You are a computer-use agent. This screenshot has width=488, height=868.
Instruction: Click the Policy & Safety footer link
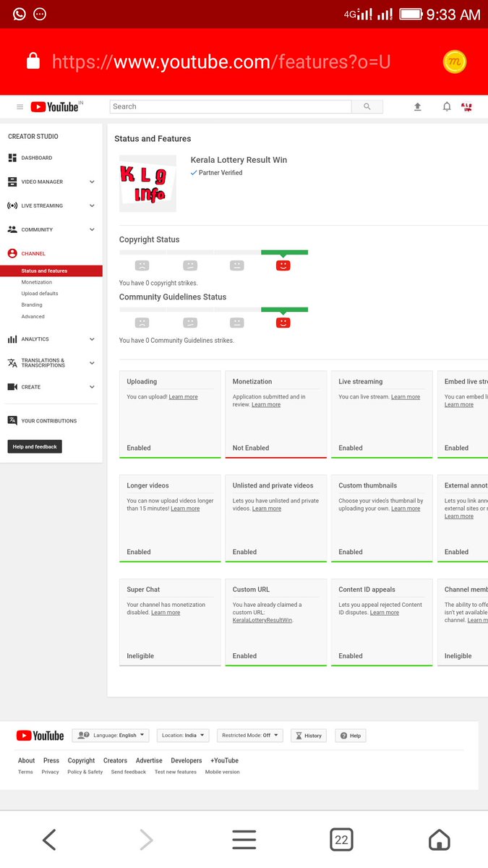point(85,772)
